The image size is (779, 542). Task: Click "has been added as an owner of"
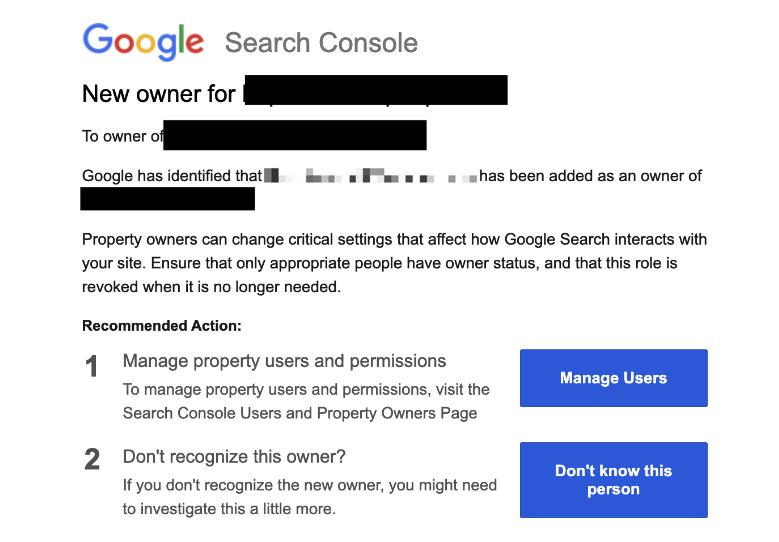590,176
